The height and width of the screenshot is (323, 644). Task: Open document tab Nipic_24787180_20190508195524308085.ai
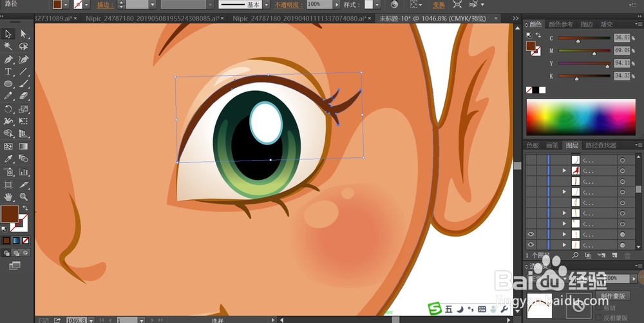tap(153, 19)
